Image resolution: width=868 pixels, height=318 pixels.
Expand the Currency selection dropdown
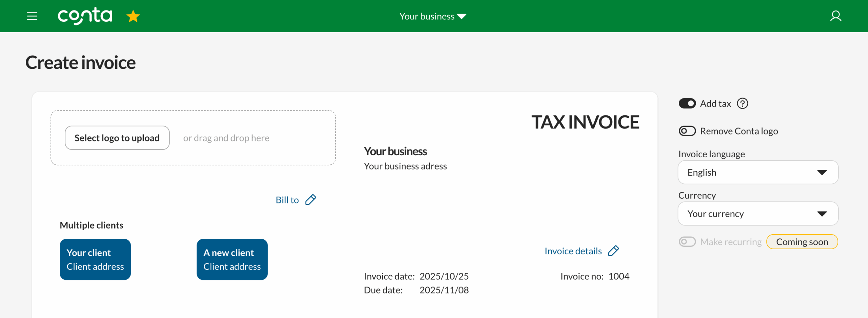(x=758, y=214)
